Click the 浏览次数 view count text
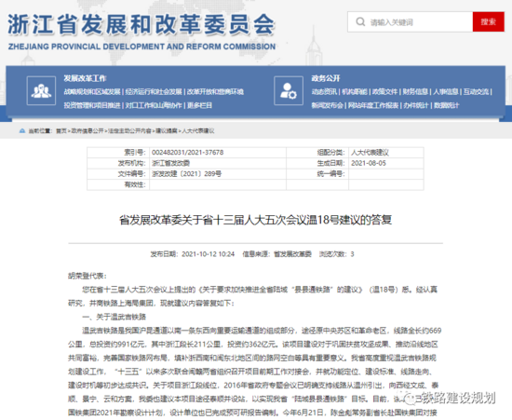 (x=337, y=254)
